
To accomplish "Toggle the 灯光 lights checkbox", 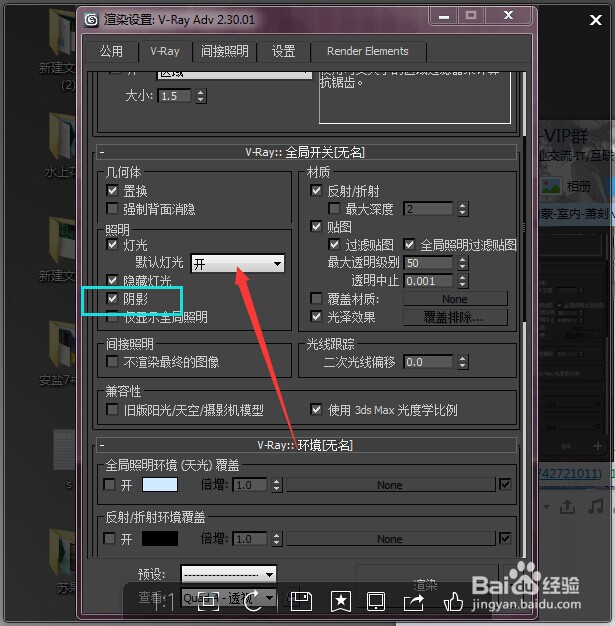I will point(112,244).
